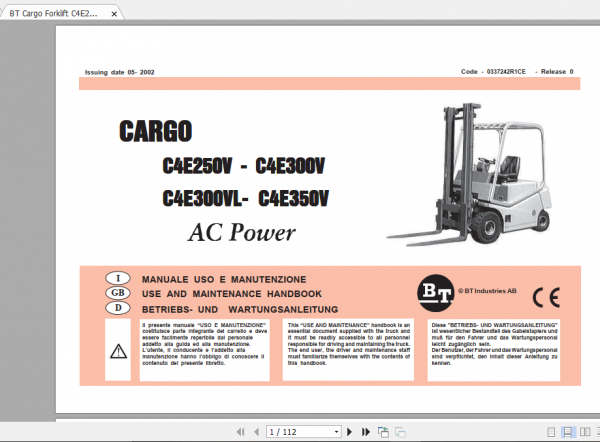Click 'USE AND MAINTENANCE HANDBOOK' line
This screenshot has height=442, width=600.
[x=232, y=294]
